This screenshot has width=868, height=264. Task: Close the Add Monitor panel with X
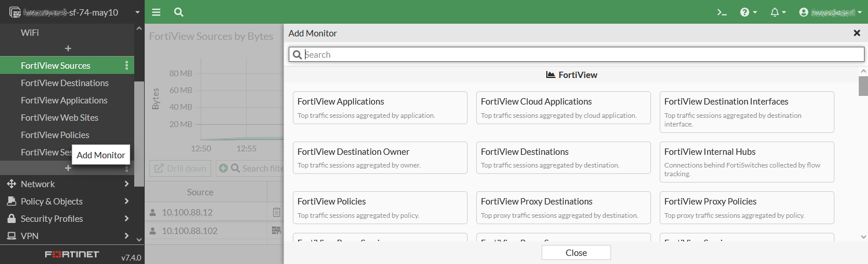click(857, 33)
